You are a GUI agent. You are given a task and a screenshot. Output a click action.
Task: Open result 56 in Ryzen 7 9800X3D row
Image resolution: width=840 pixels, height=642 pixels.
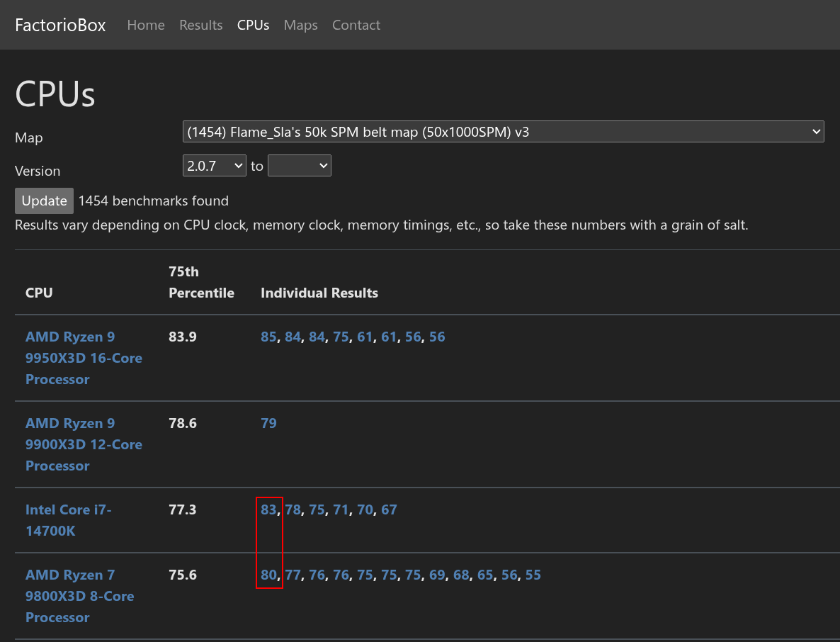(x=509, y=575)
